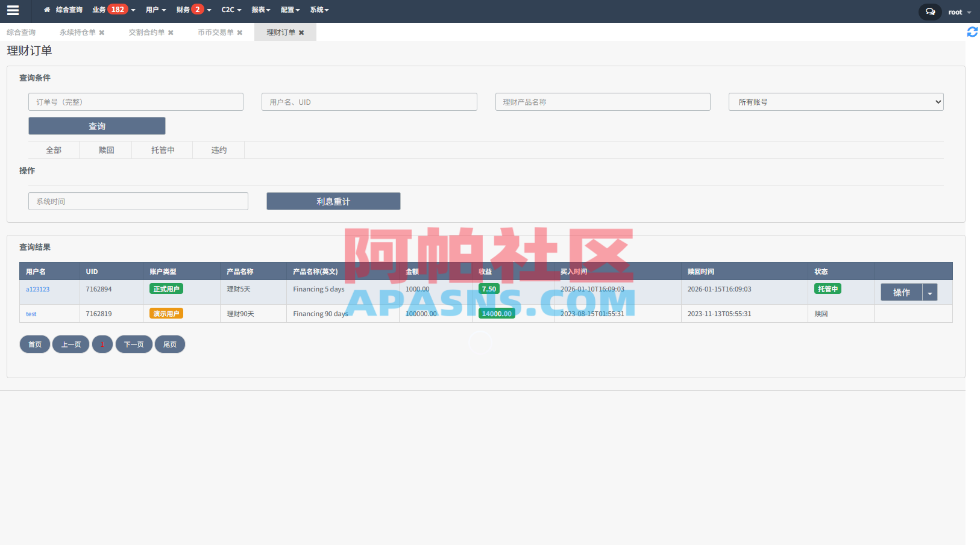Focus the 订单号 input field
Screen dimensions: 980x545
pos(136,102)
